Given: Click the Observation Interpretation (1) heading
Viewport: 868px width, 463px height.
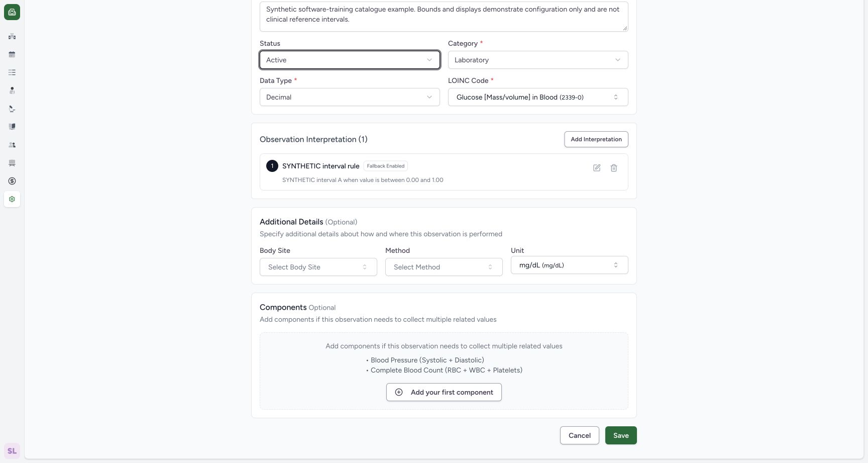Looking at the screenshot, I should tap(313, 139).
